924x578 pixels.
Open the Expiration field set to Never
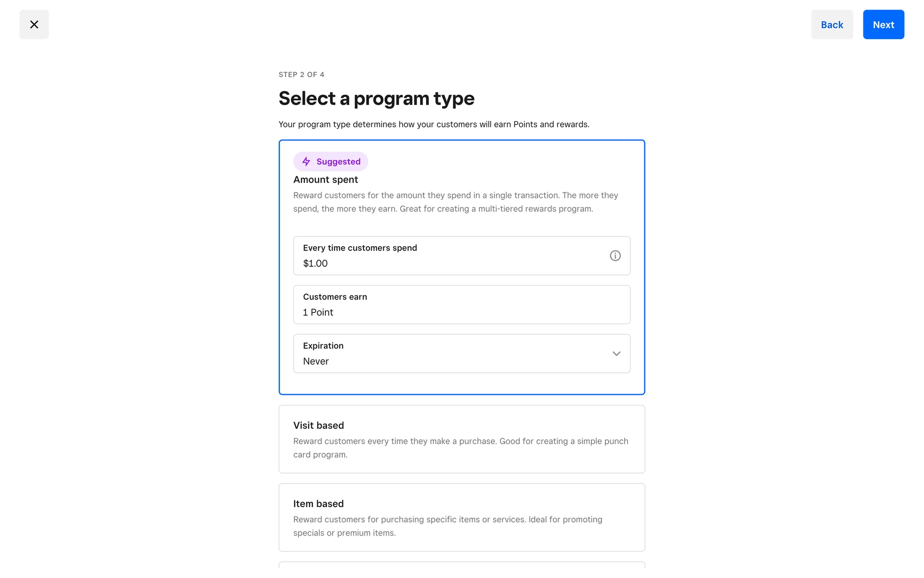click(452, 354)
